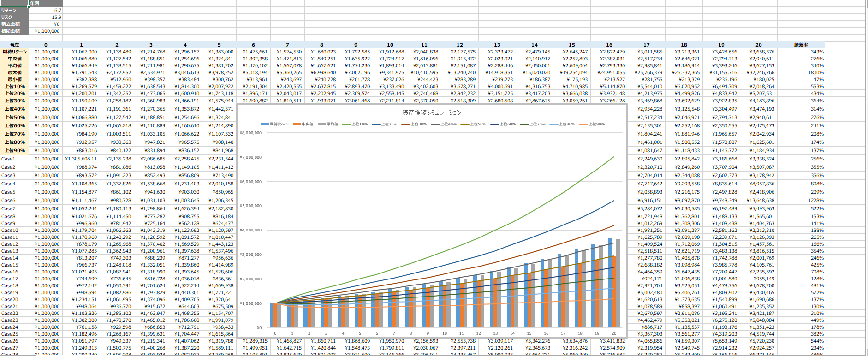Image resolution: width=868 pixels, height=356 pixels.
Task: Click the 初期金額 label cell
Action: click(x=14, y=31)
